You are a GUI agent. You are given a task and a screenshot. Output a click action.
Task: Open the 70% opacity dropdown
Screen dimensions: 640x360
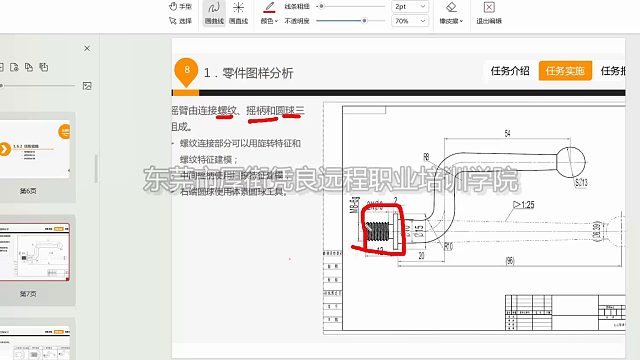click(410, 21)
